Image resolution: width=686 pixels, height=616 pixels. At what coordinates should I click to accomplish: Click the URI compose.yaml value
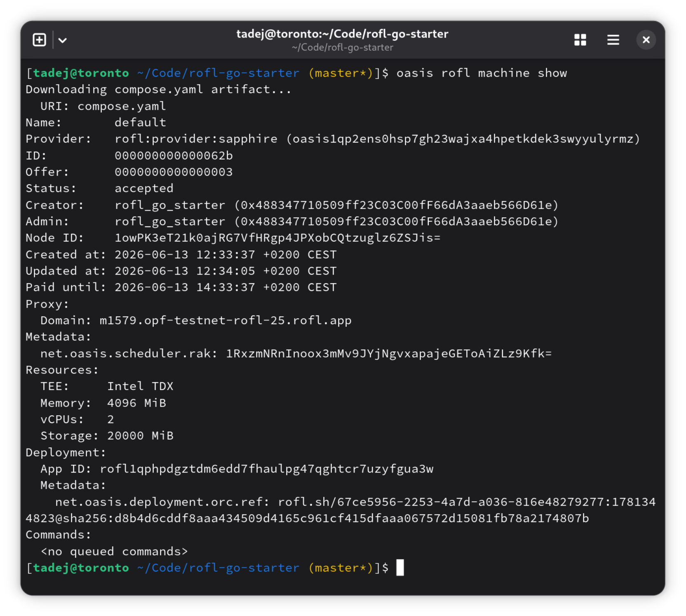pyautogui.click(x=122, y=106)
